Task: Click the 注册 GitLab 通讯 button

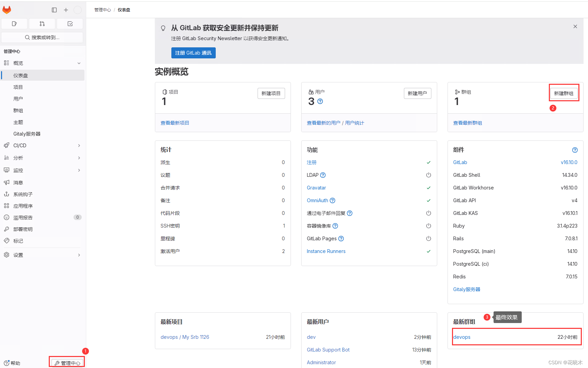Action: (x=193, y=53)
